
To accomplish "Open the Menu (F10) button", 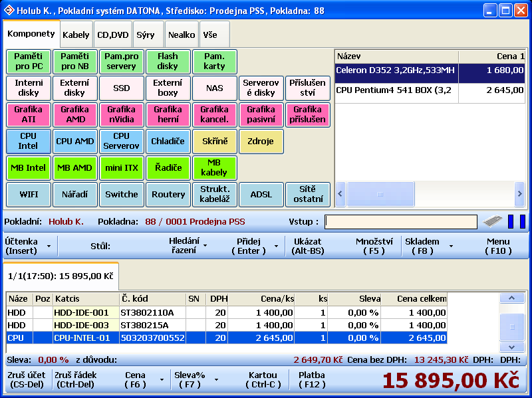I will 498,246.
